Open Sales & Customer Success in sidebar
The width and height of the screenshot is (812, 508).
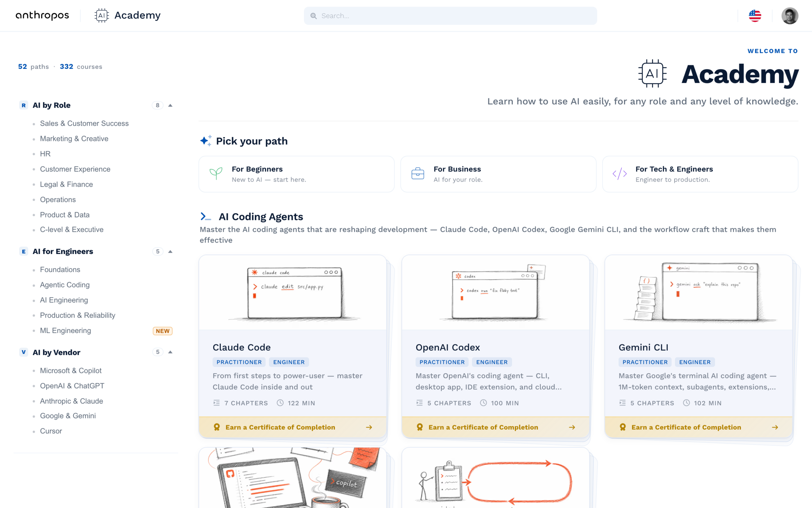click(84, 123)
